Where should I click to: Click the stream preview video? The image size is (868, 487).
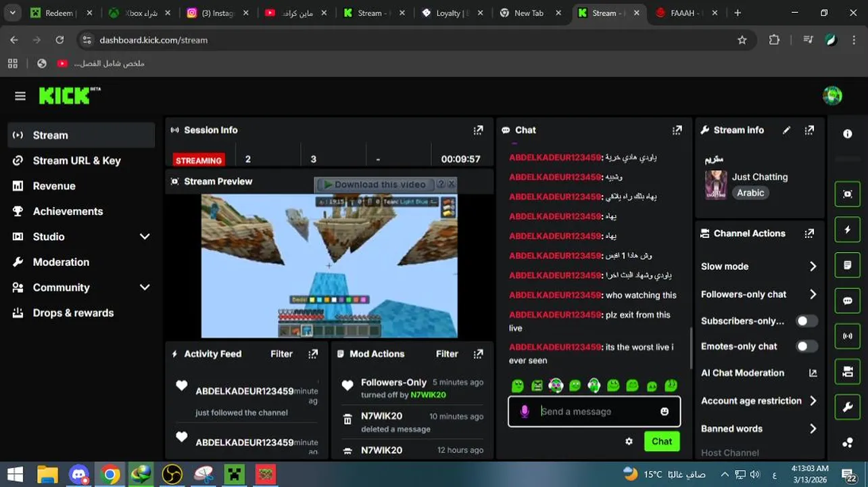click(x=329, y=266)
